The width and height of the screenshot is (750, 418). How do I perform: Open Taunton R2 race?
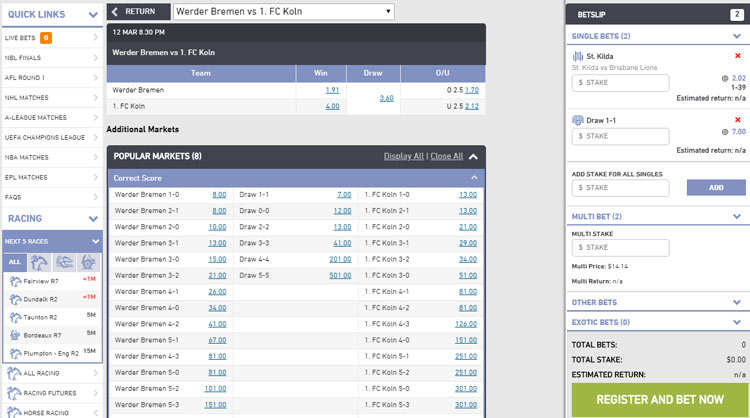(x=52, y=317)
